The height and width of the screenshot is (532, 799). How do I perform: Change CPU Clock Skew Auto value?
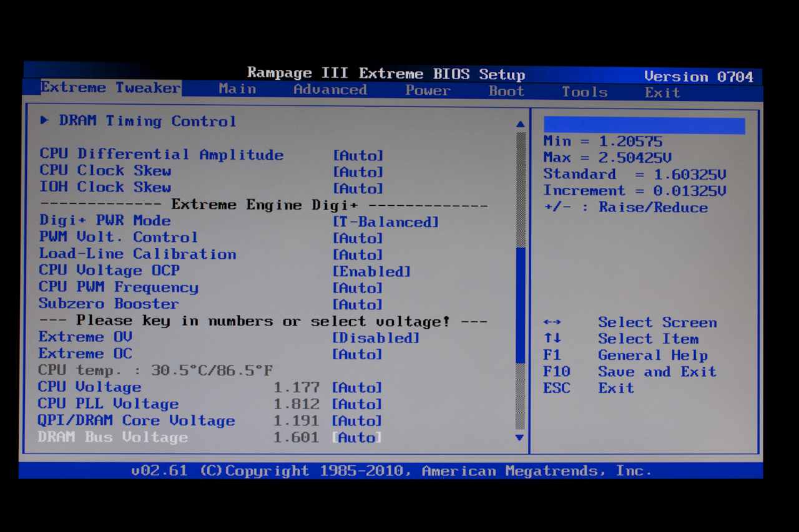coord(358,172)
